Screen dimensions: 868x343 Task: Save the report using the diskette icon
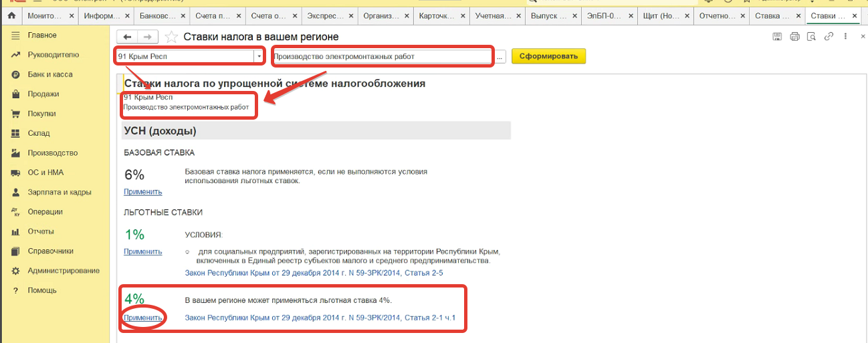(x=777, y=37)
